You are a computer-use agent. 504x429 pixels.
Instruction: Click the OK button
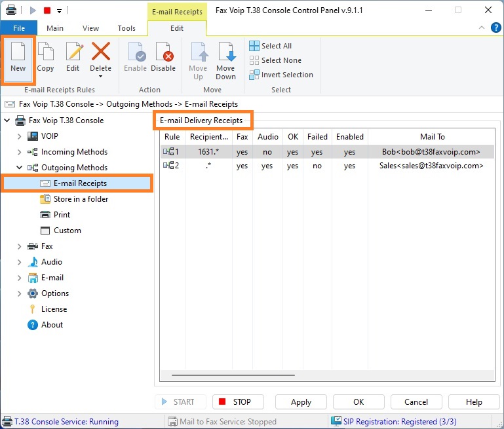point(359,402)
